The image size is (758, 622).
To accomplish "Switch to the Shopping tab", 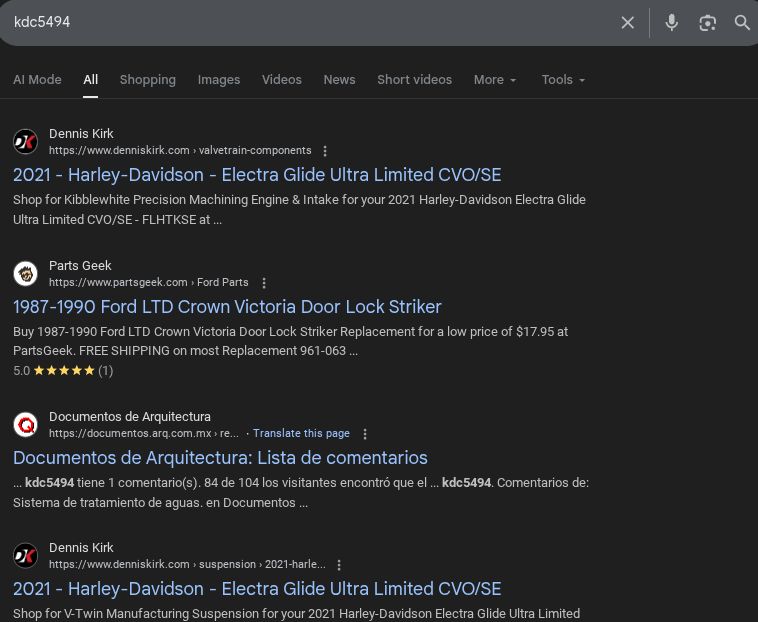I will click(x=147, y=80).
